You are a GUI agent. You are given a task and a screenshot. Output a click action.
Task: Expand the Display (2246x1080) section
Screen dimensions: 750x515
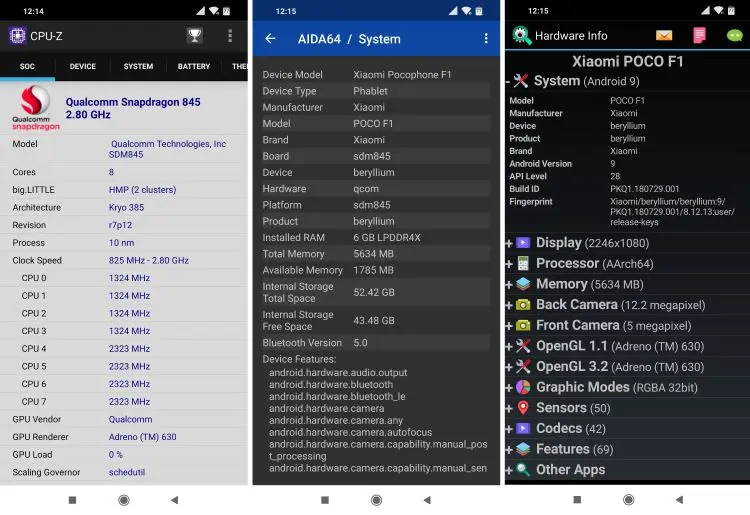pos(628,243)
